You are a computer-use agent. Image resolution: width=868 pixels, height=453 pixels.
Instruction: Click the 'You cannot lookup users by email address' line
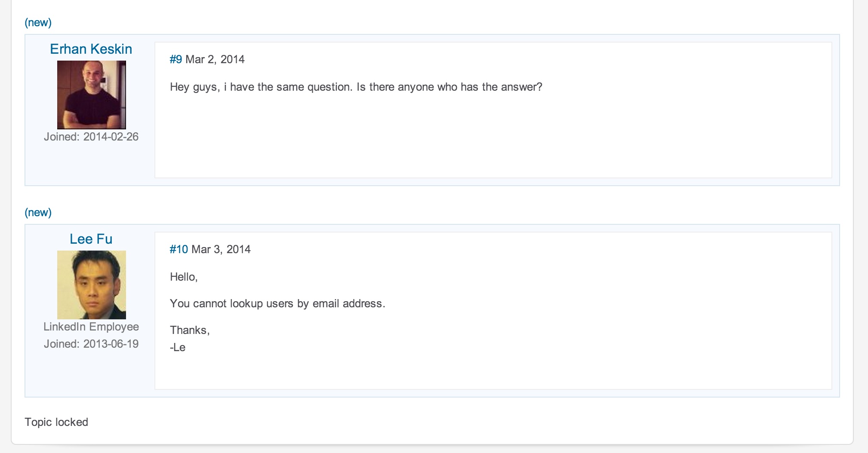coord(277,303)
